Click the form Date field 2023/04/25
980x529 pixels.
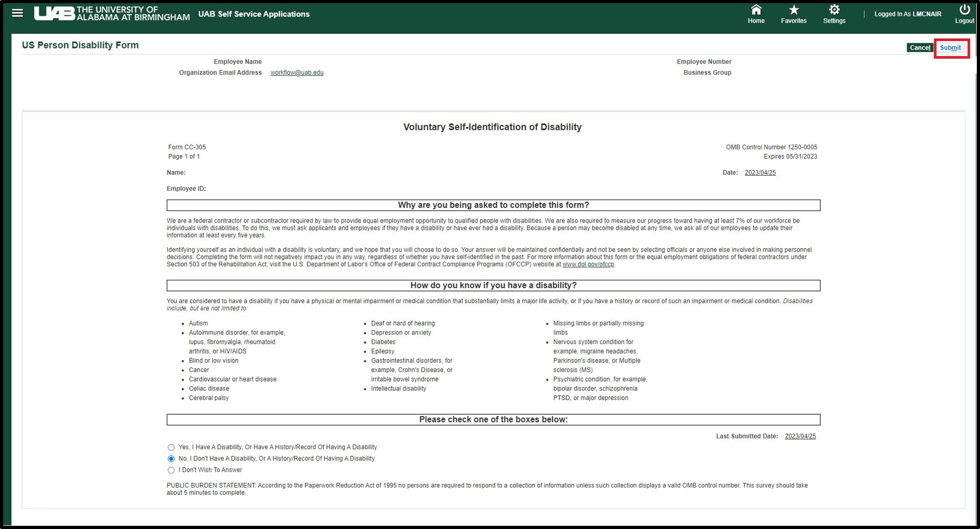point(760,173)
